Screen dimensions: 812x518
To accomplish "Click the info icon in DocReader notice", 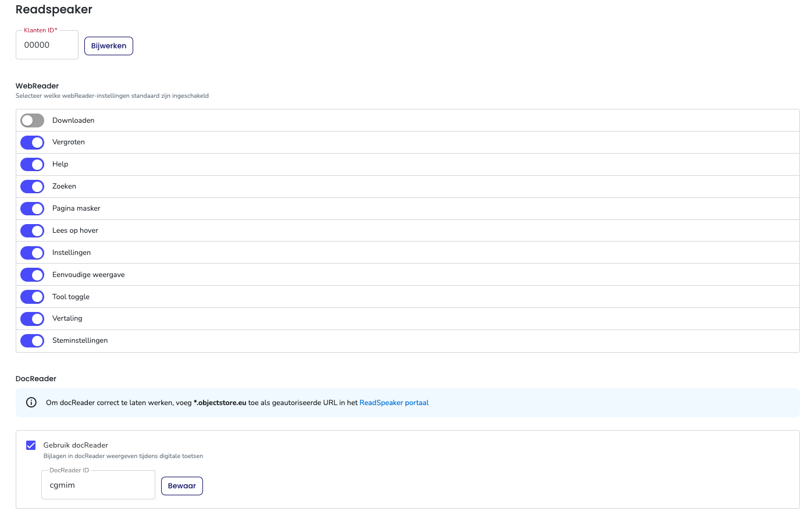I will click(x=31, y=403).
